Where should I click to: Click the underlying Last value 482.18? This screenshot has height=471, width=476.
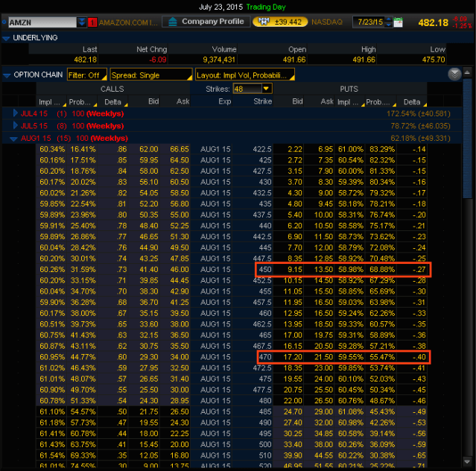[85, 60]
